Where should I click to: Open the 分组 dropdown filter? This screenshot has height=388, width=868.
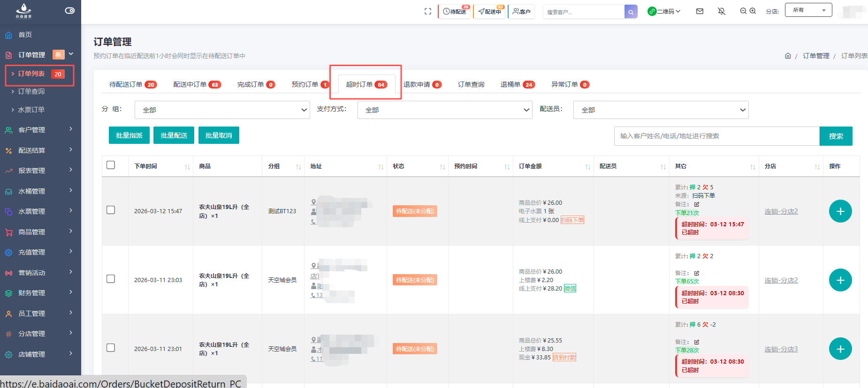[222, 110]
